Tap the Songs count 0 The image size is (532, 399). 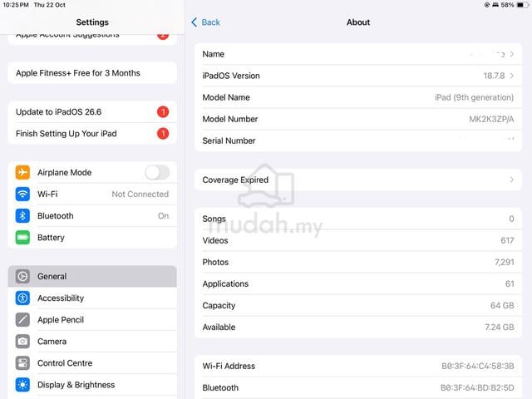click(511, 219)
